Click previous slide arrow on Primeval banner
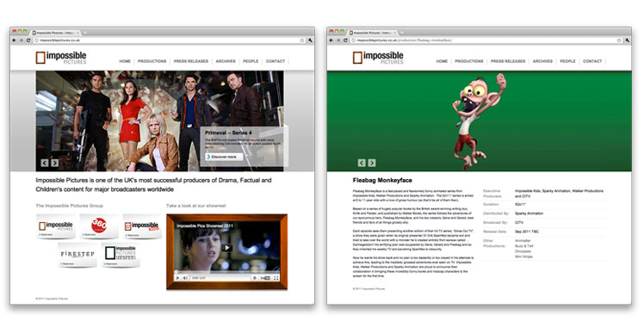The width and height of the screenshot is (644, 333). pyautogui.click(x=45, y=163)
